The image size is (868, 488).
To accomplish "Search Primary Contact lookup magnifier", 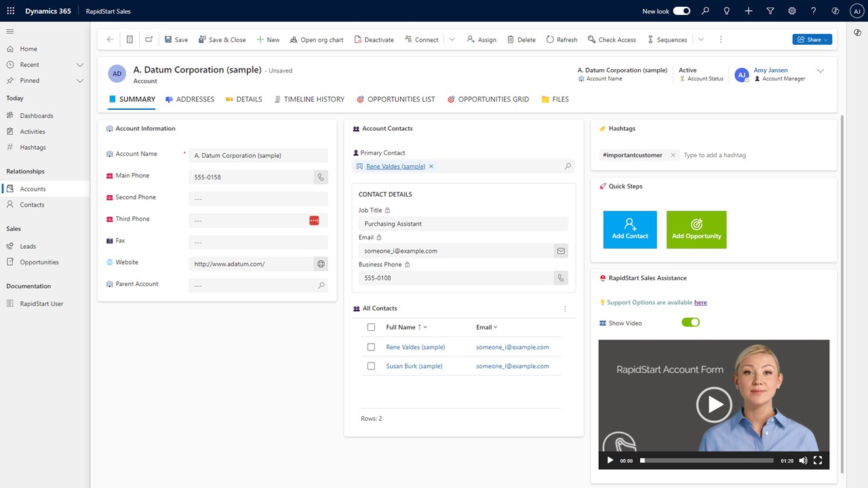I will [568, 166].
